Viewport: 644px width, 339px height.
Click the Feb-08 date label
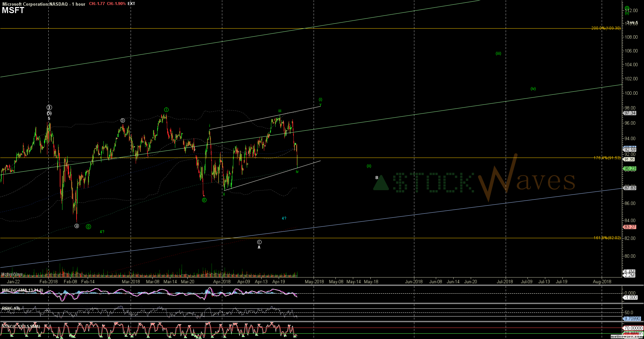71,282
